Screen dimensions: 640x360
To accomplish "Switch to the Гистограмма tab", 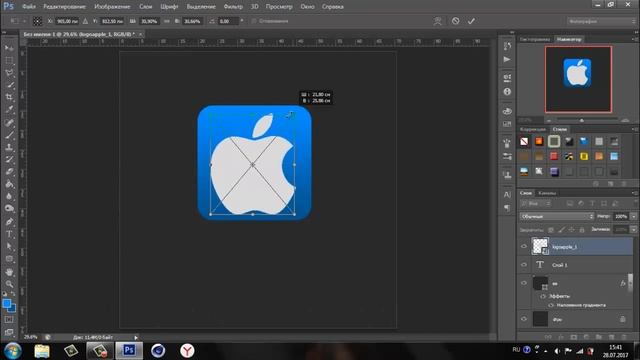I will 535,39.
